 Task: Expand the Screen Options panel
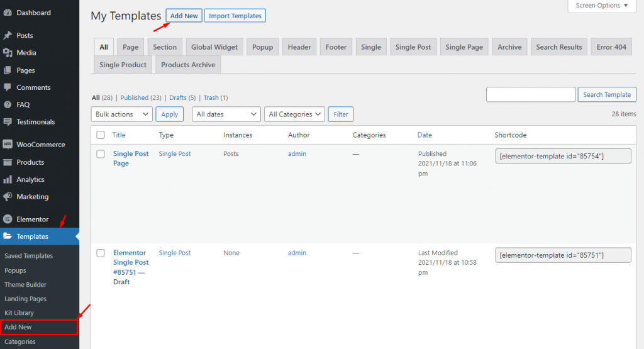[602, 6]
